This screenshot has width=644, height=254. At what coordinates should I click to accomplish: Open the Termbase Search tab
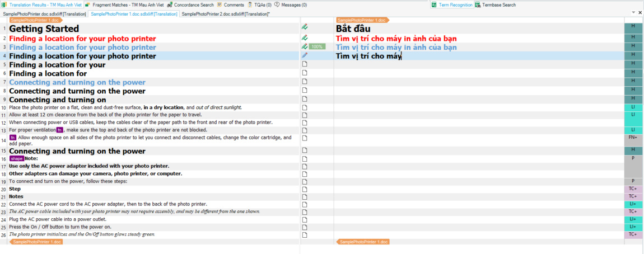click(x=496, y=5)
